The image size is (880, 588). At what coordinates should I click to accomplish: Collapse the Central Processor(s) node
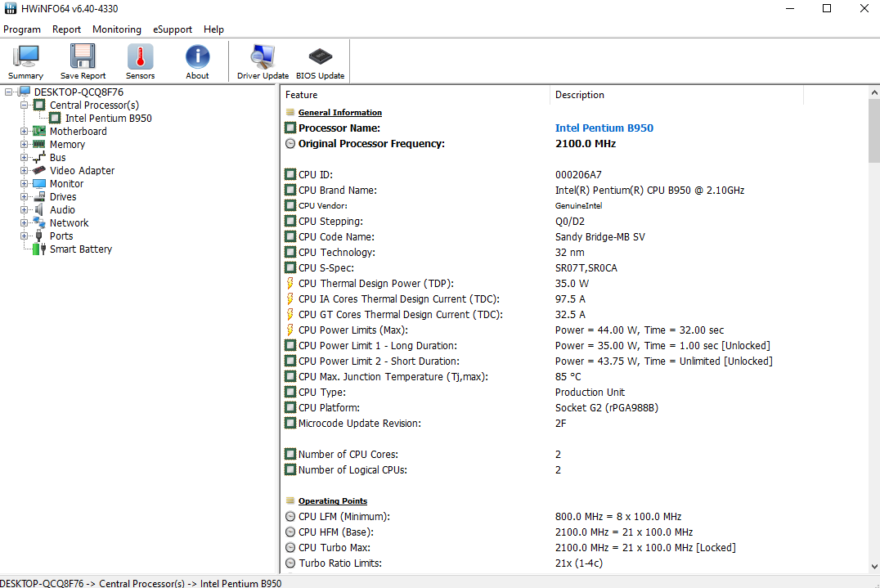25,105
